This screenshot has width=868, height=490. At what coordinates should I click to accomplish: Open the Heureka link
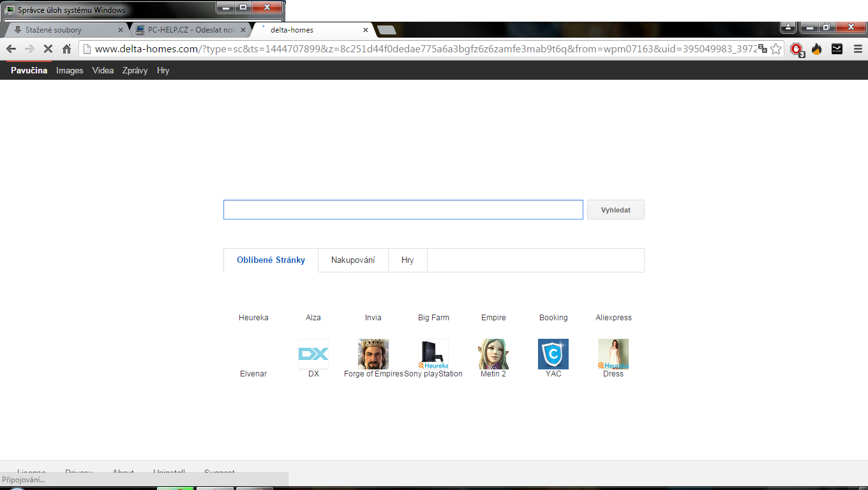click(253, 318)
